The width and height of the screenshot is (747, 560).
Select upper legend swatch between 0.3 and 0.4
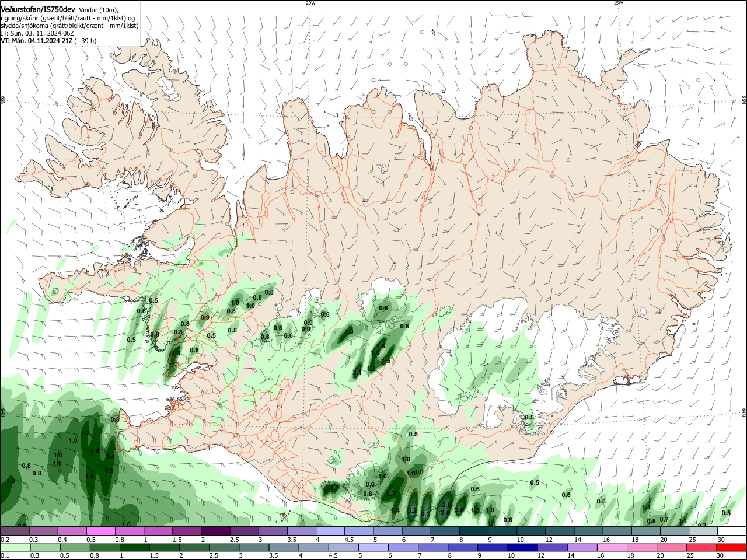(x=43, y=531)
